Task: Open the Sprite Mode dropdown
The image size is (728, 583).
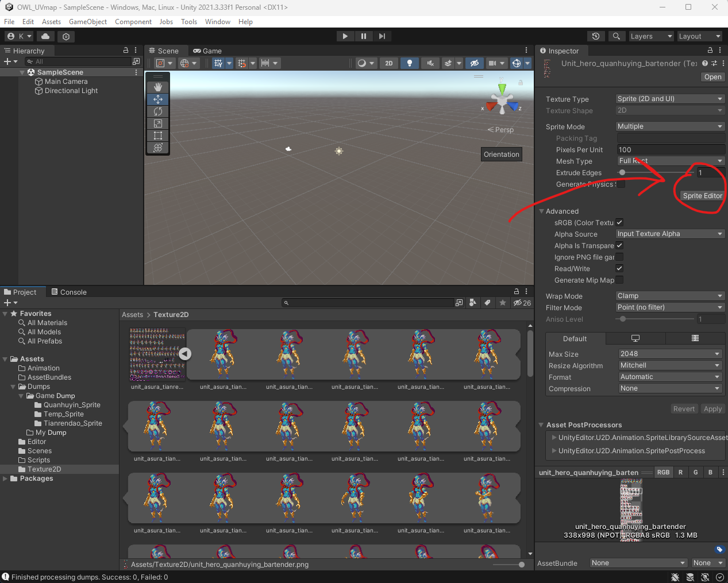Action: [669, 126]
